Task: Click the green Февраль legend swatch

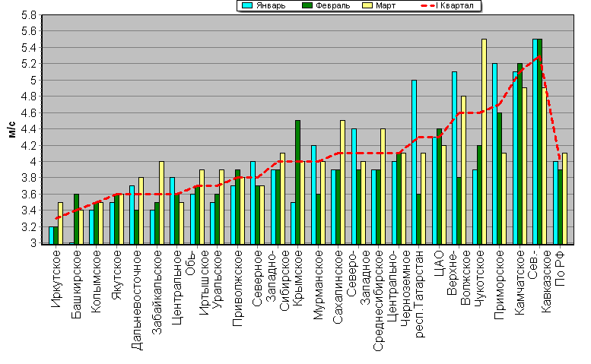Action: 307,5
